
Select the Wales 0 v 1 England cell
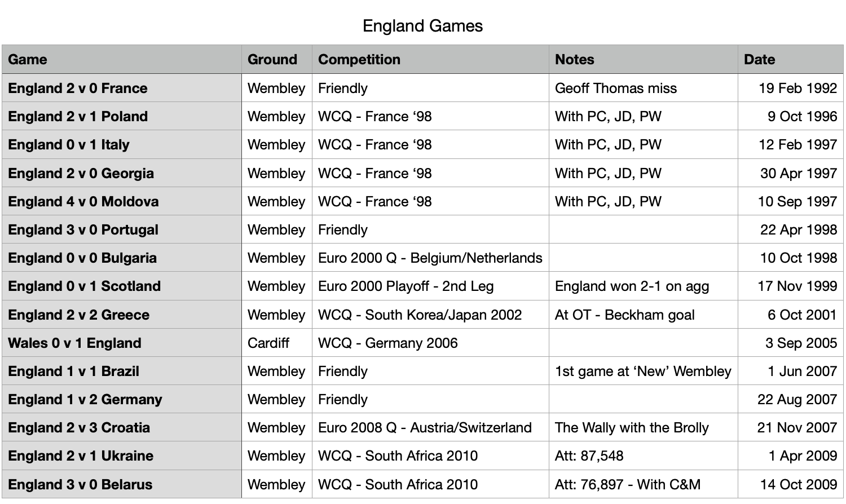click(122, 343)
